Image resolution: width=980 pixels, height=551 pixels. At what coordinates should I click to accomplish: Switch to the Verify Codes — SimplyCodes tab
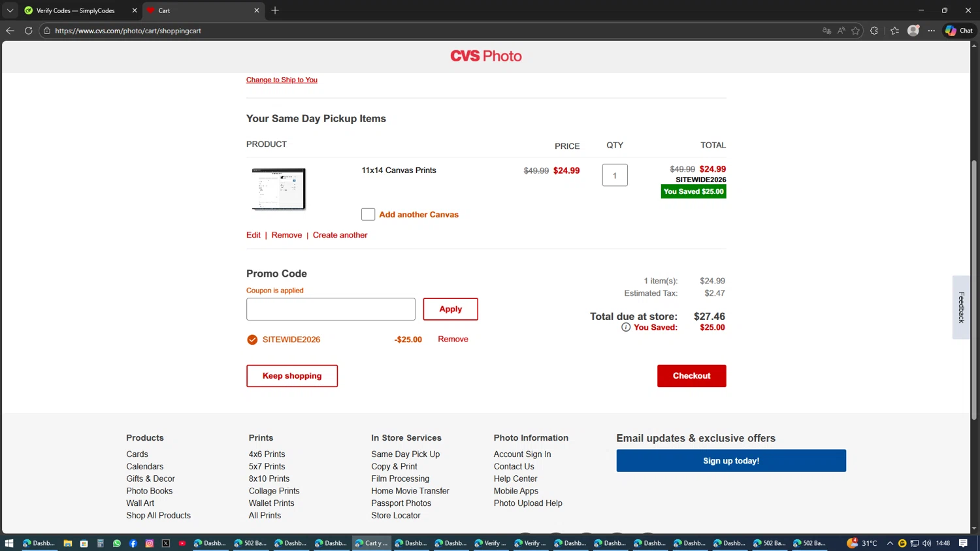76,10
